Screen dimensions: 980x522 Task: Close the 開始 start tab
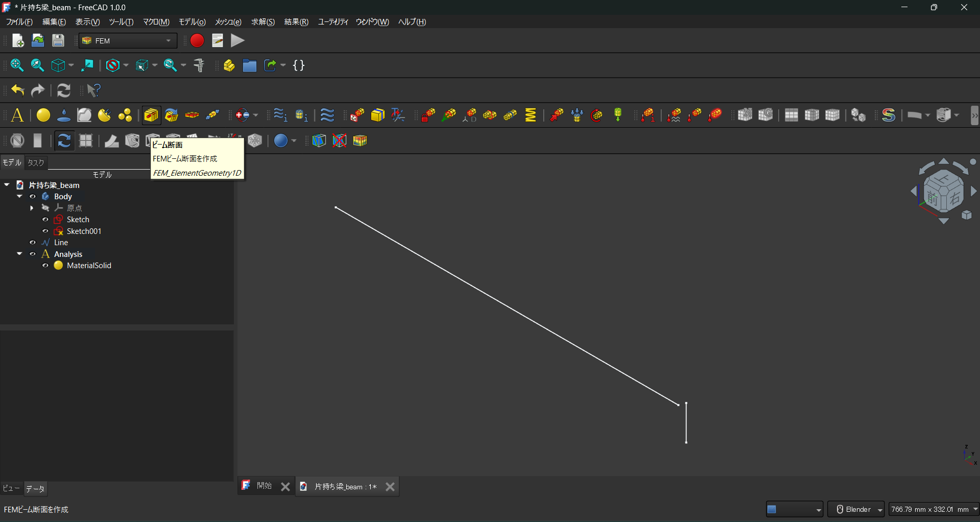[x=285, y=487]
